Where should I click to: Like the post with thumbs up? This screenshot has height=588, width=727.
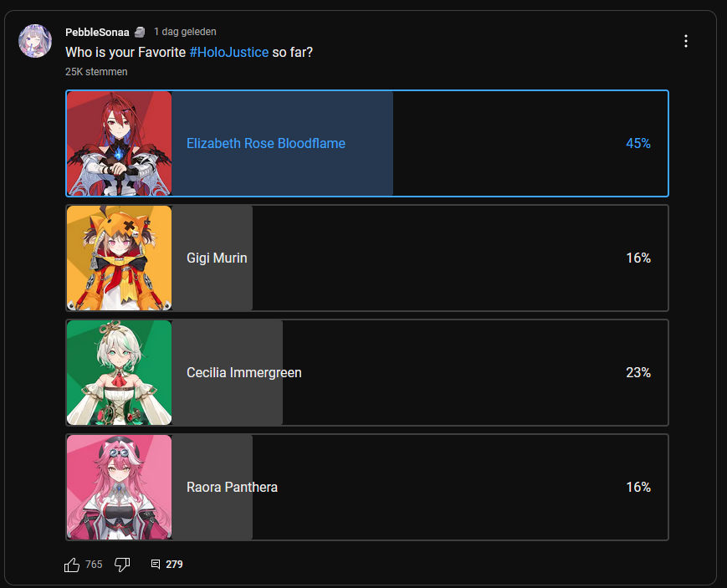72,565
